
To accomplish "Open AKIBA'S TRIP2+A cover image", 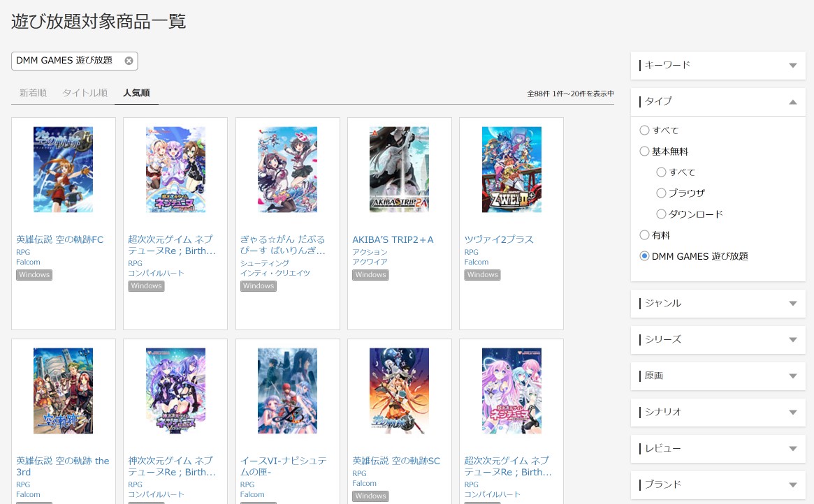I will [x=399, y=170].
